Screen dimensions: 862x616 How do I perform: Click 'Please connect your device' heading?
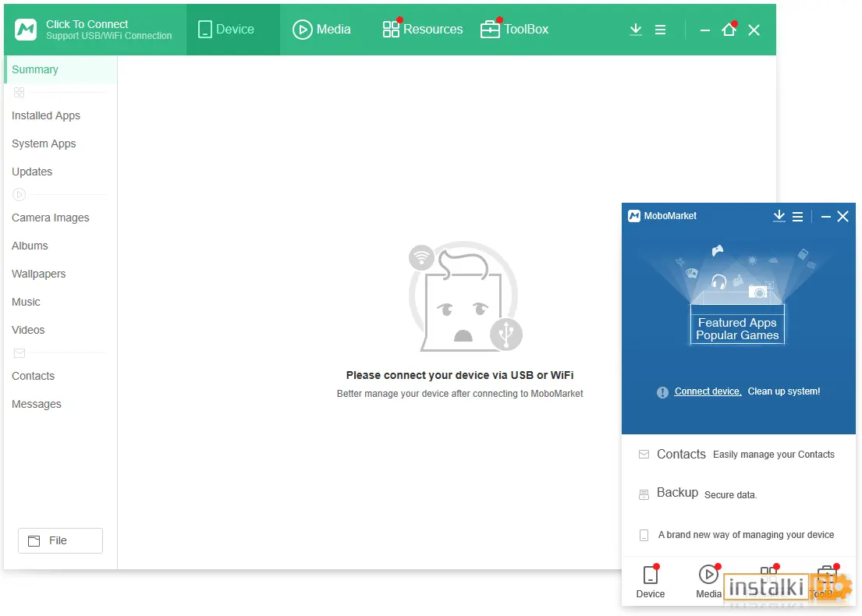pos(459,375)
